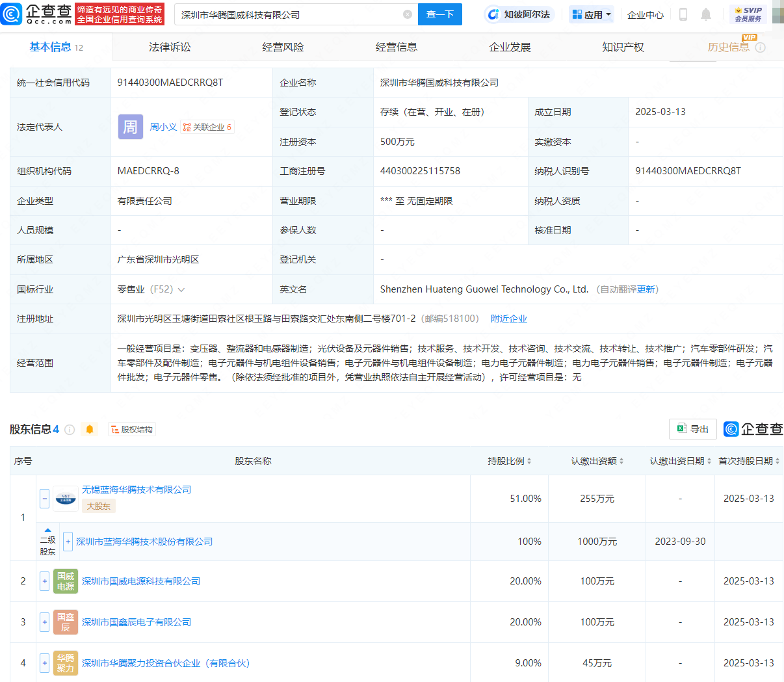Select the English name Shenzhen Huateng Guowei Technology
The image size is (784, 682).
[x=484, y=289]
